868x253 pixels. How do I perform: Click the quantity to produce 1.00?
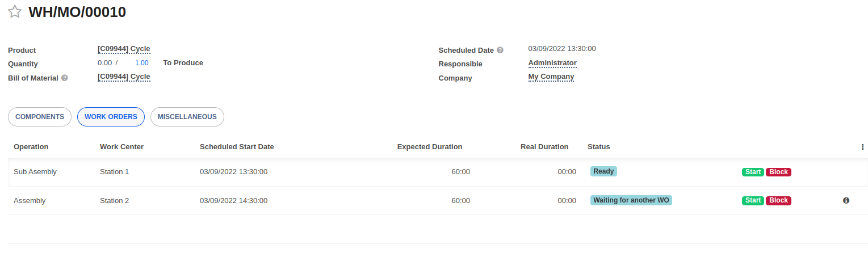tap(142, 63)
